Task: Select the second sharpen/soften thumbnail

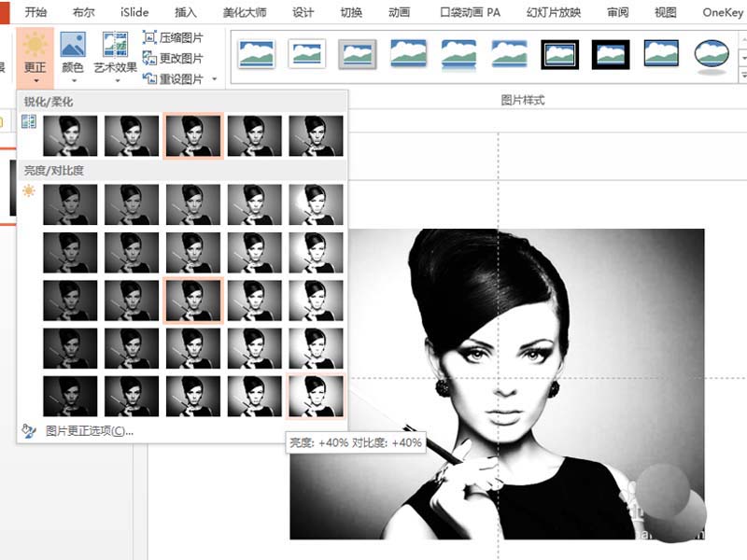Action: click(x=132, y=135)
